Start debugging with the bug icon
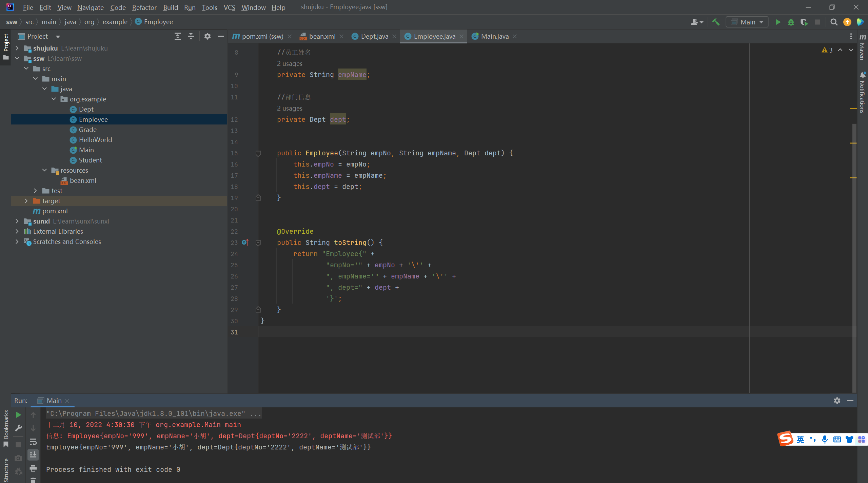Viewport: 868px width, 483px height. pos(791,22)
